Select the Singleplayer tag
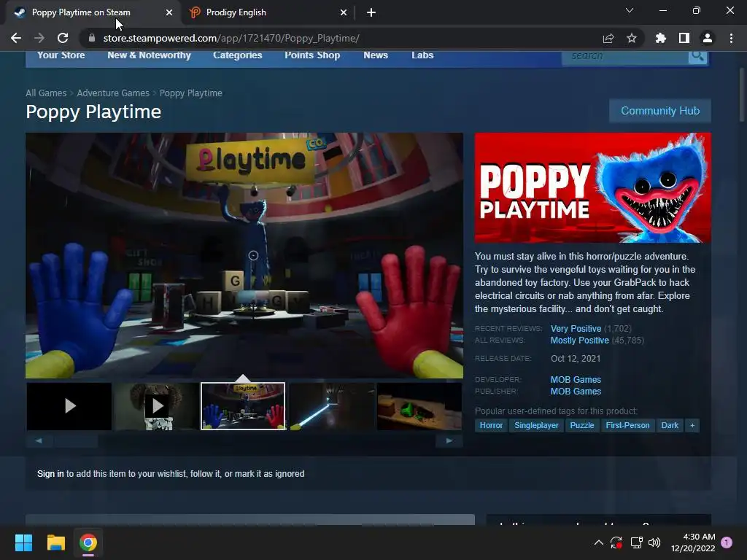Viewport: 747px width, 560px height. pos(536,425)
